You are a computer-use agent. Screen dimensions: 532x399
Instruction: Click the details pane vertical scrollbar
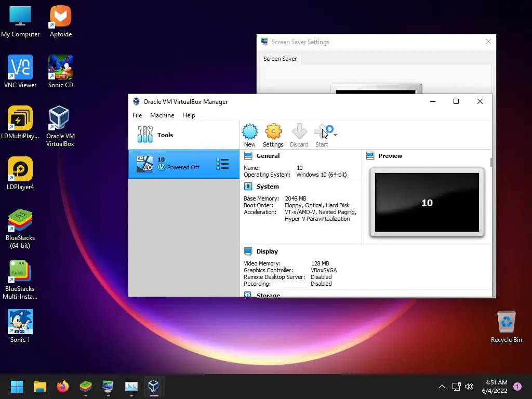coord(491,162)
